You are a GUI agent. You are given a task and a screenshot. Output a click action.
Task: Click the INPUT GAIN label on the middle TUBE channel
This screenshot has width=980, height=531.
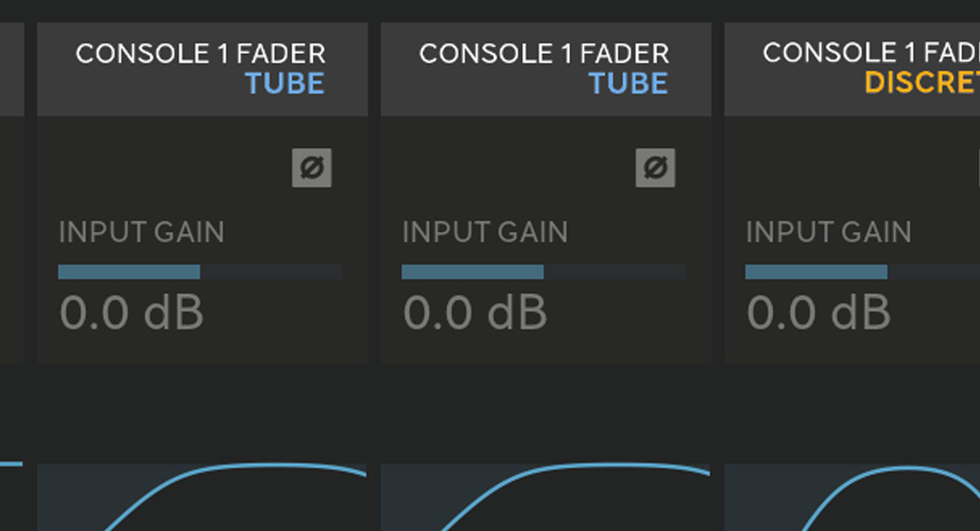click(485, 232)
